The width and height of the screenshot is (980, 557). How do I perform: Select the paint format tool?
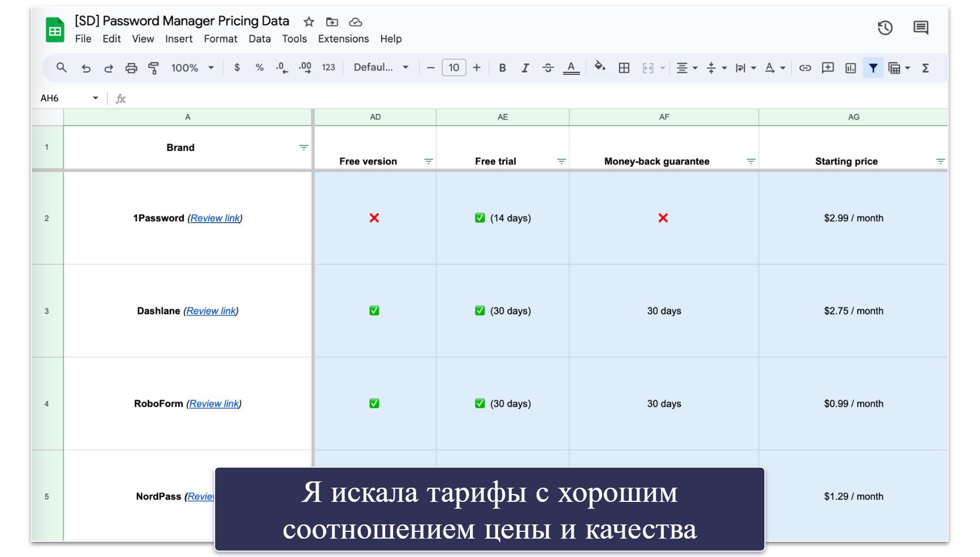pos(153,68)
